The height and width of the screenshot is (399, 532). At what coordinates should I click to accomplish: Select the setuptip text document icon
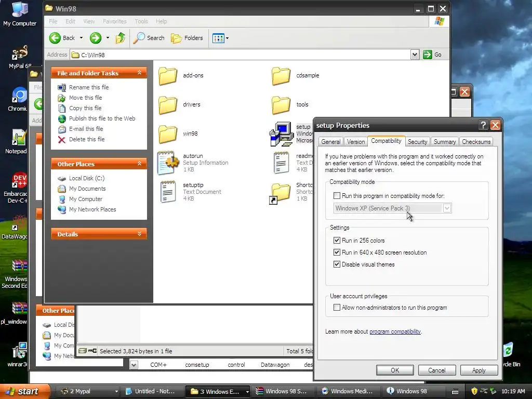pyautogui.click(x=168, y=192)
